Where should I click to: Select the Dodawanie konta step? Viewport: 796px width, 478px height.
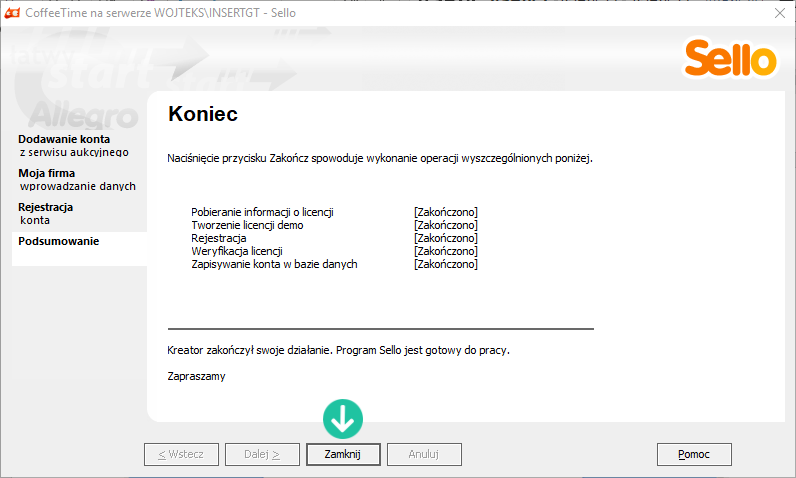tap(73, 146)
